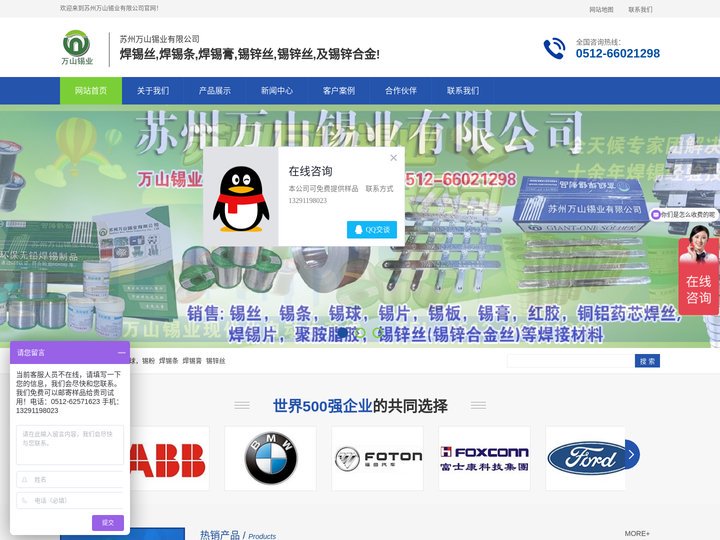Open the 关于我们 menu item
Screen dimensions: 720x540
153,91
